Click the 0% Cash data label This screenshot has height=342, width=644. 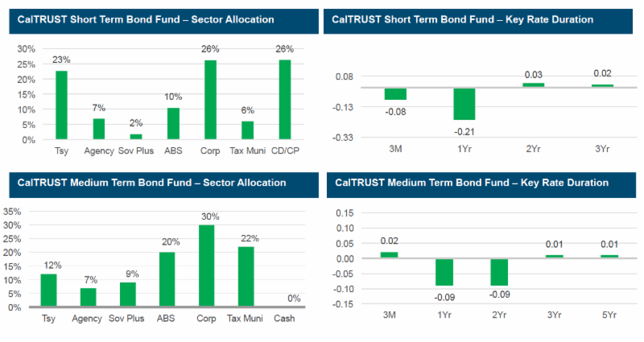293,299
